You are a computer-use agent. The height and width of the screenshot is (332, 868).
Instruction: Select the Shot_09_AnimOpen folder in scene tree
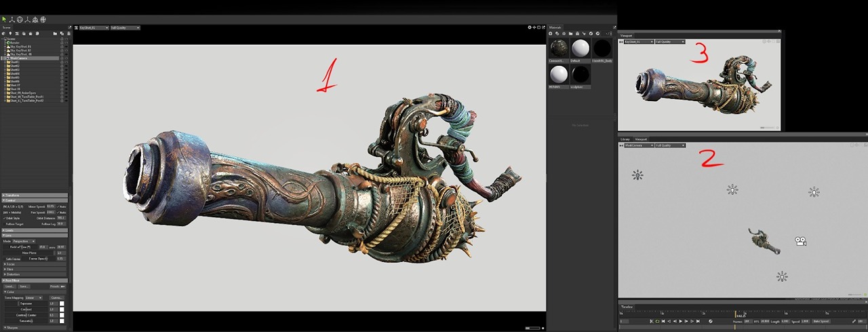point(22,93)
